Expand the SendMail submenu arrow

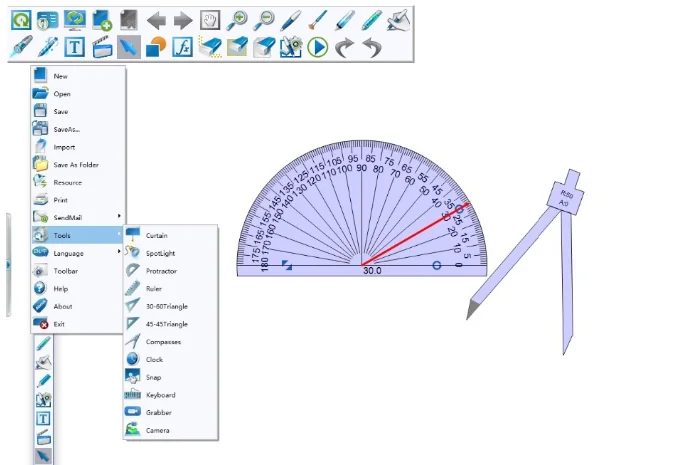(x=119, y=216)
